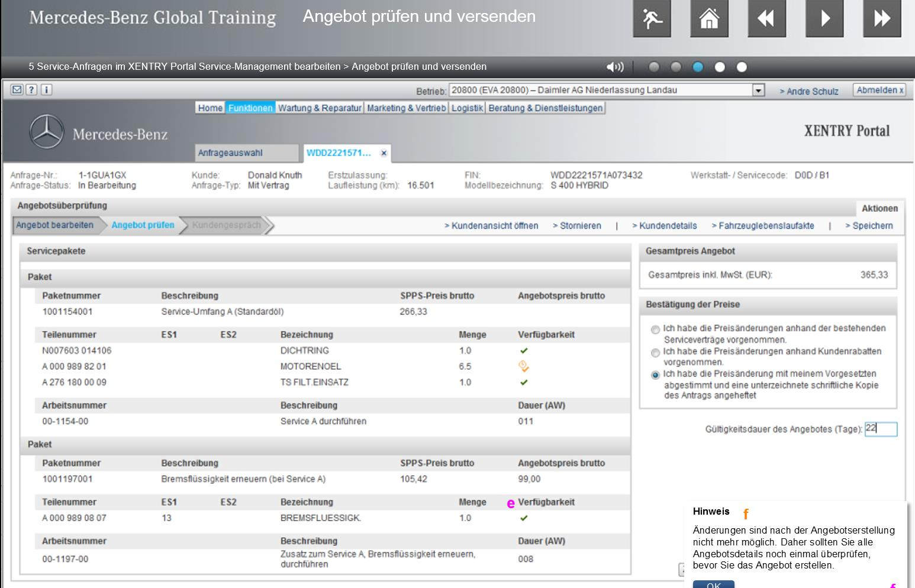Click the Anfrage-Nr. value 1-1GUA1GX

point(102,175)
